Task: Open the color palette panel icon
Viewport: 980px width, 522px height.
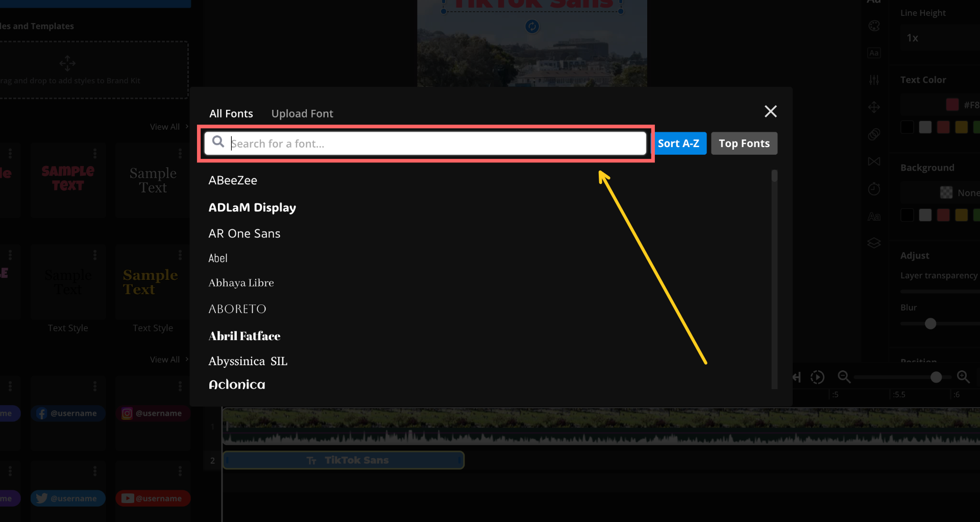Action: click(874, 26)
